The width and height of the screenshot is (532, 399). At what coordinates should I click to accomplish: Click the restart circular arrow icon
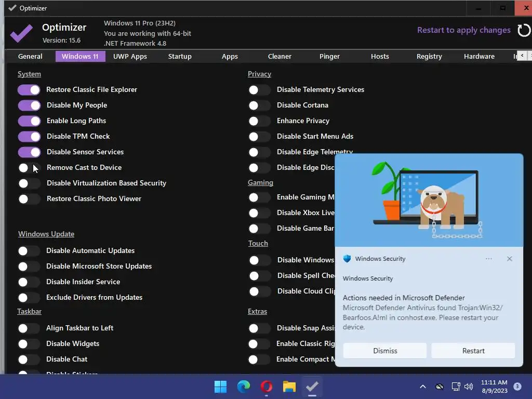[x=524, y=30]
